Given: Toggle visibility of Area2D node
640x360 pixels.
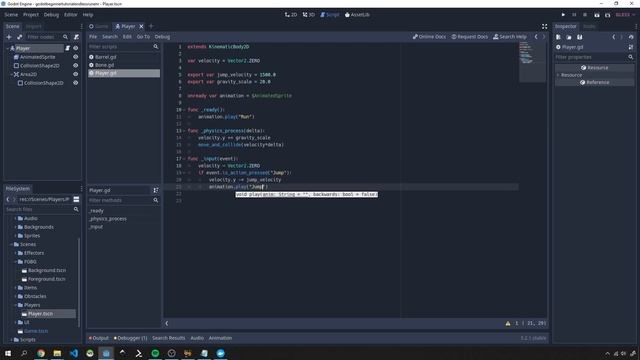Looking at the screenshot, I should pyautogui.click(x=76, y=74).
